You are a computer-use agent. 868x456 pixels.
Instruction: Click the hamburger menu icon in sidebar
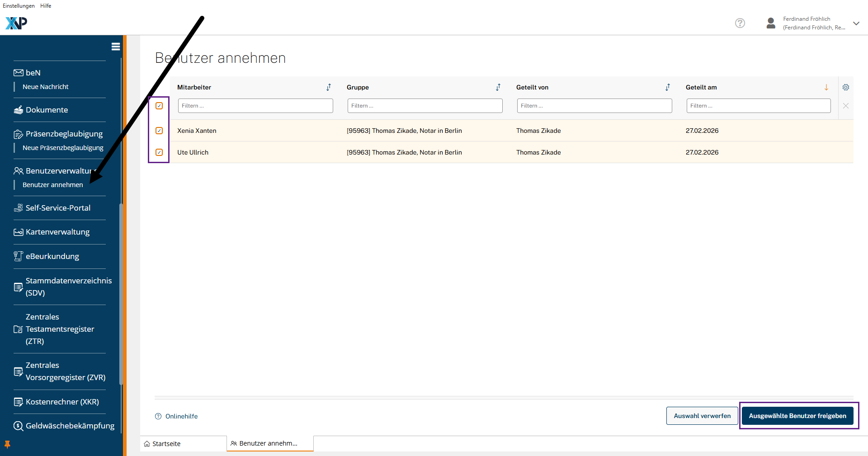pyautogui.click(x=116, y=47)
